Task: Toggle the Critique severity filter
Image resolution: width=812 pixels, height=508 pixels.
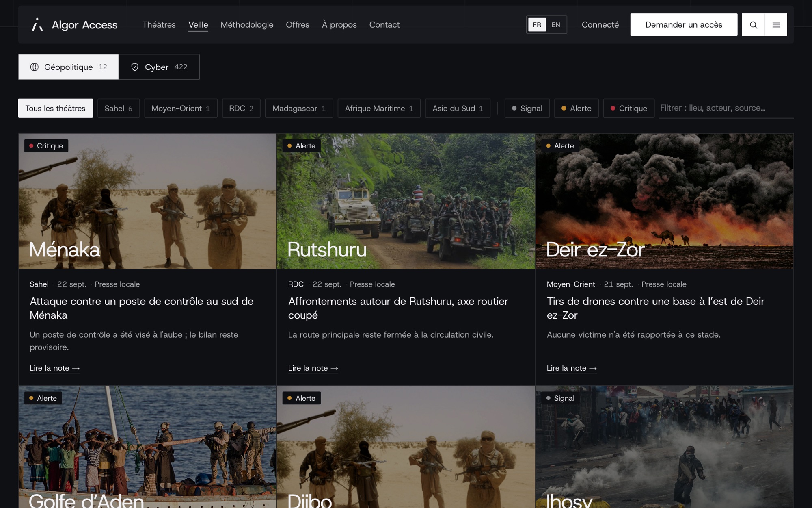Action: click(628, 108)
